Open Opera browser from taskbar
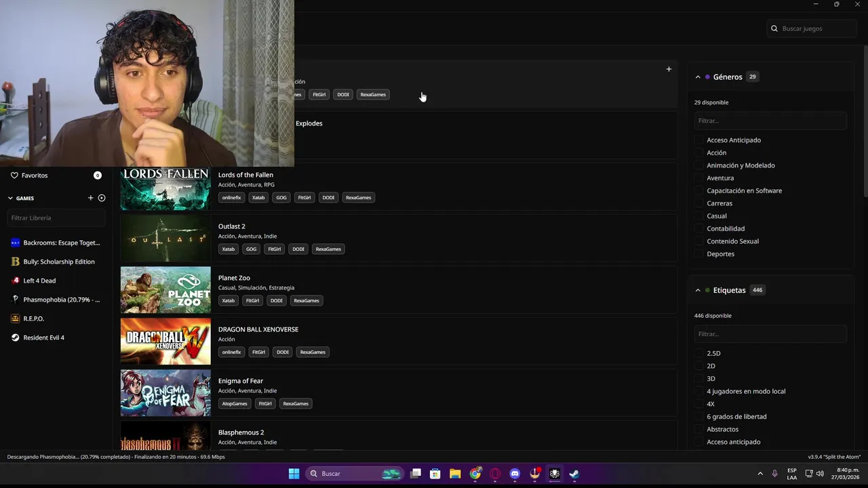This screenshot has height=488, width=868. [495, 474]
